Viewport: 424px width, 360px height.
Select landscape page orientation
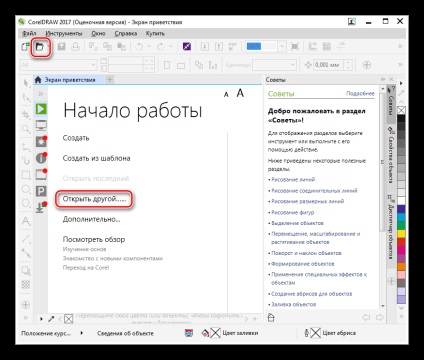(x=181, y=65)
